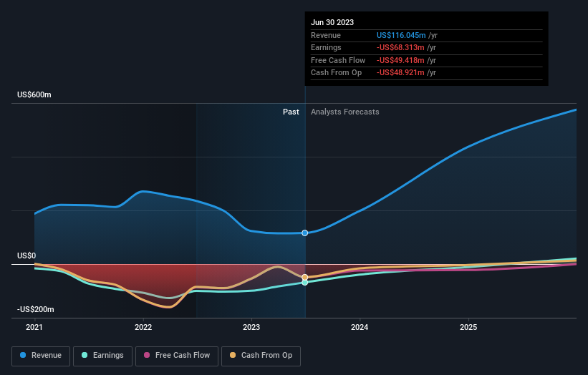
Task: Toggle the Earnings legend series
Action: tap(102, 356)
